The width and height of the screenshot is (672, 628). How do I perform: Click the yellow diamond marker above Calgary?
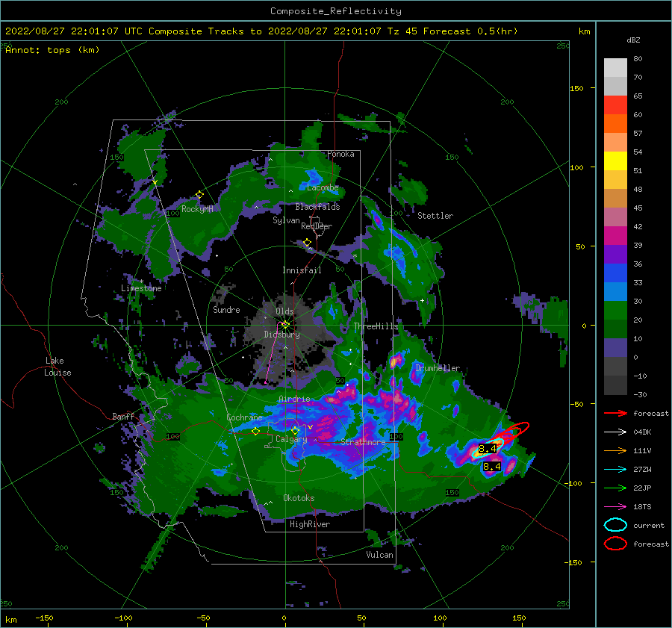coord(295,430)
